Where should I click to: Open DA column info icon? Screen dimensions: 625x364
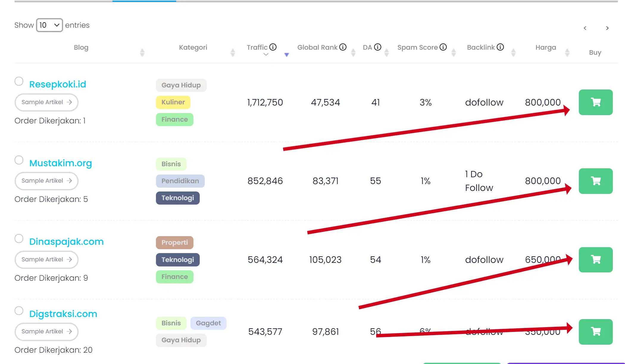point(378,47)
